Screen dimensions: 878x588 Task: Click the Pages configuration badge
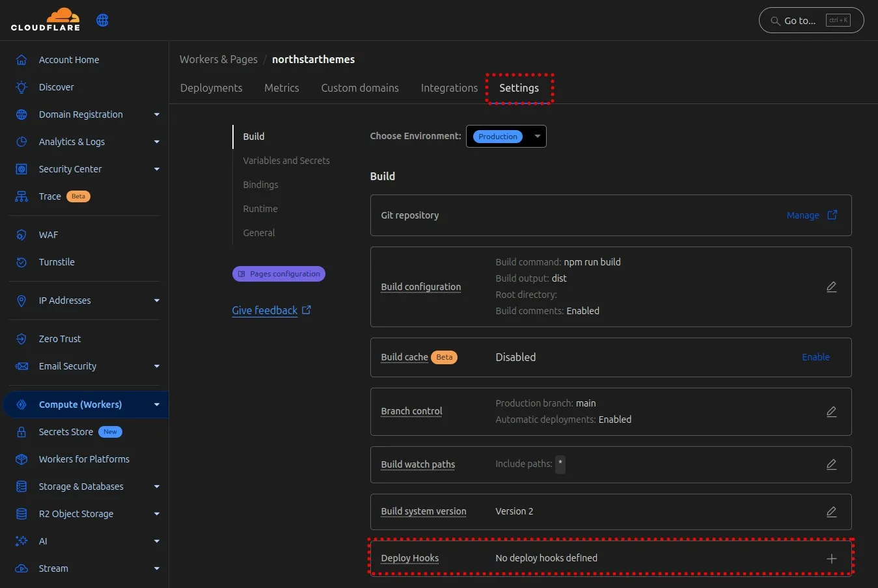279,274
